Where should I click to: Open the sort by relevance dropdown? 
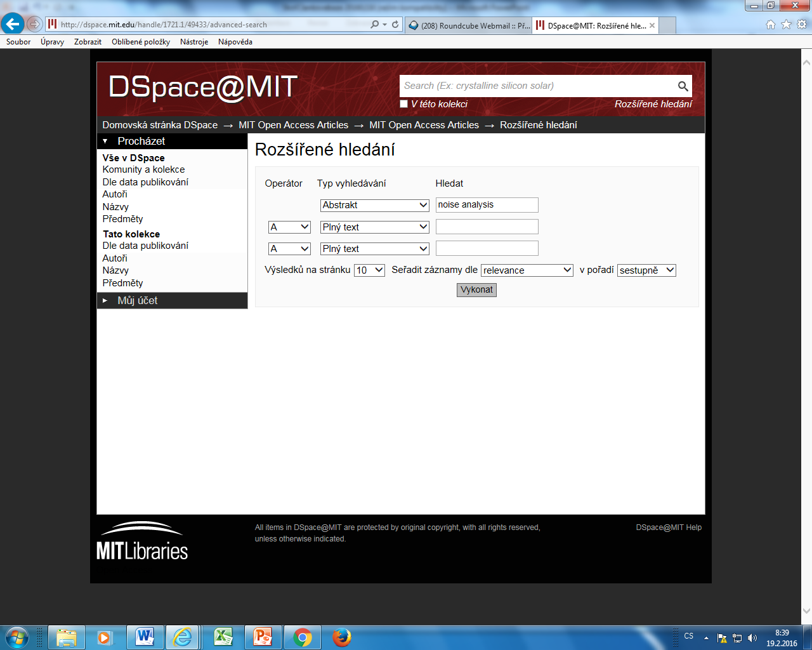click(x=527, y=270)
